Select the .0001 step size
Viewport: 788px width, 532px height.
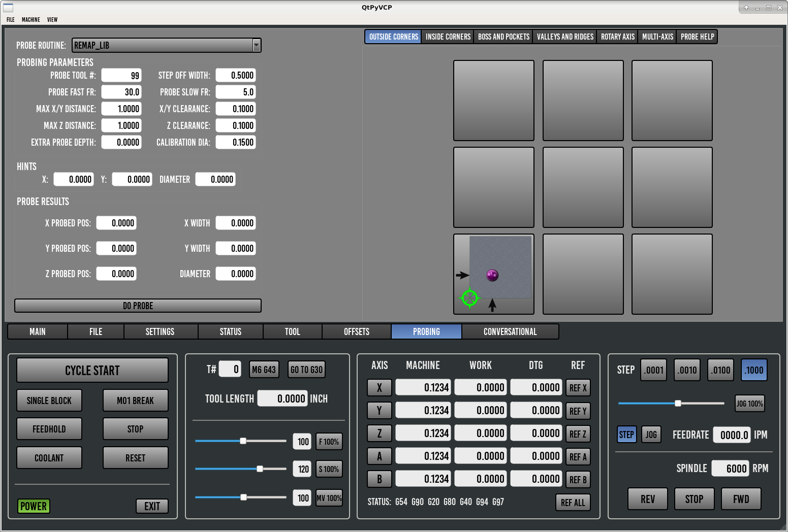[654, 370]
